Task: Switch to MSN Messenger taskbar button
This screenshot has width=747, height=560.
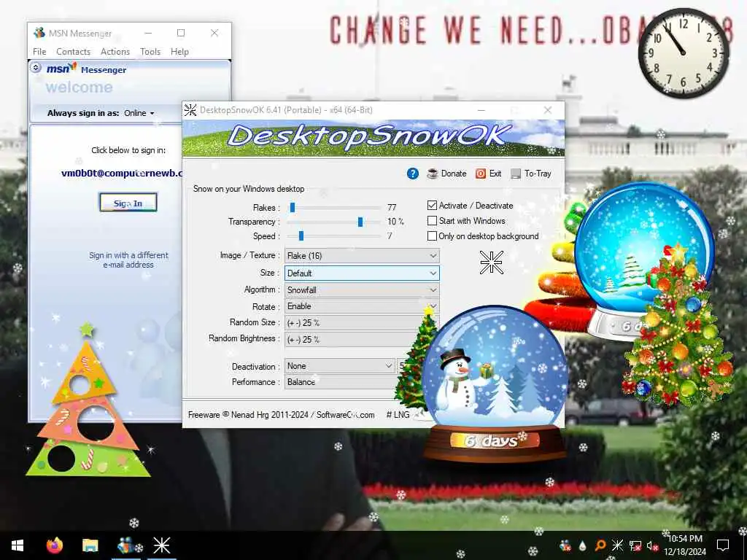Action: [126, 545]
